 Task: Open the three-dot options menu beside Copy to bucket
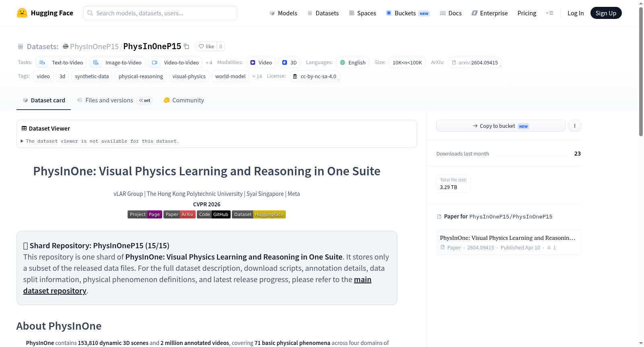point(575,126)
